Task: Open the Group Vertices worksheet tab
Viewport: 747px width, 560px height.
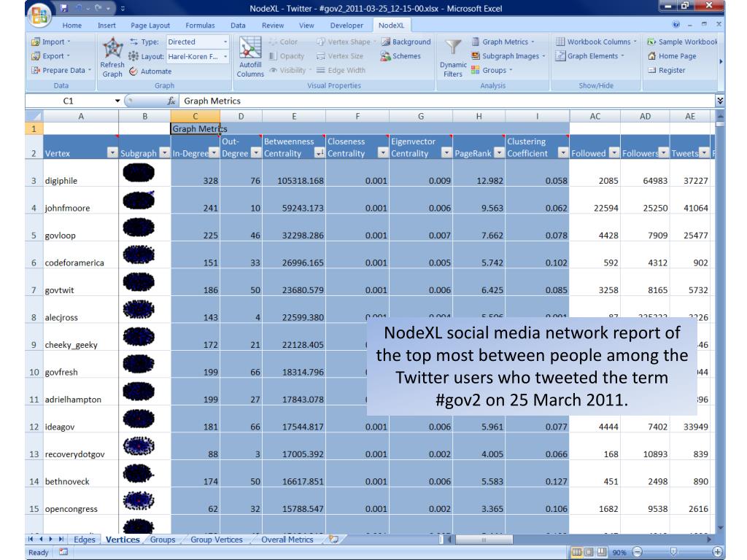Action: coord(216,540)
